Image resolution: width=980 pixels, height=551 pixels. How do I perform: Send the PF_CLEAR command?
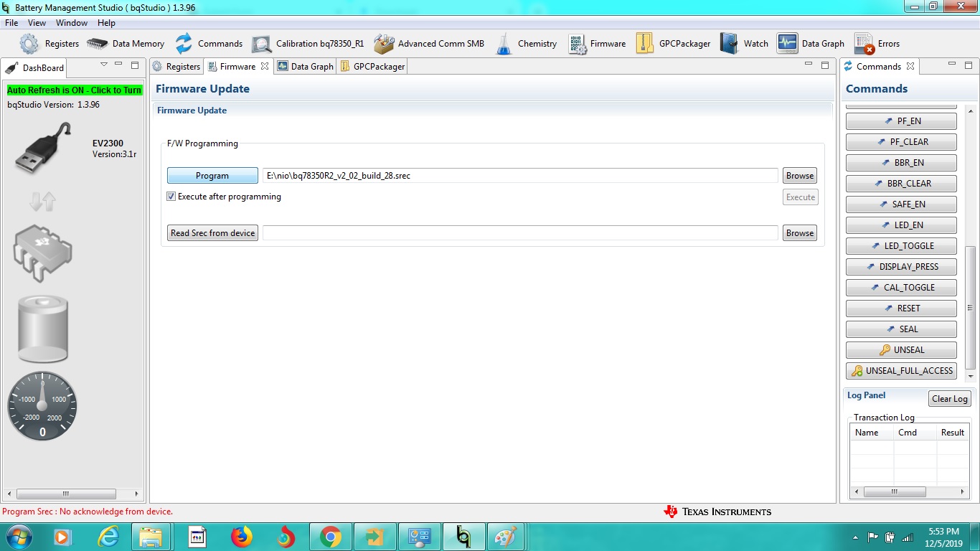click(x=901, y=142)
